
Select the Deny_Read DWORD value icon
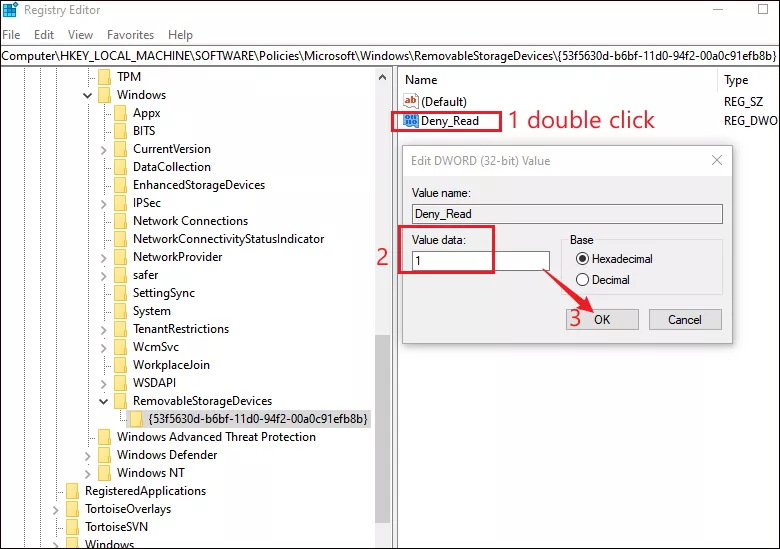[411, 120]
